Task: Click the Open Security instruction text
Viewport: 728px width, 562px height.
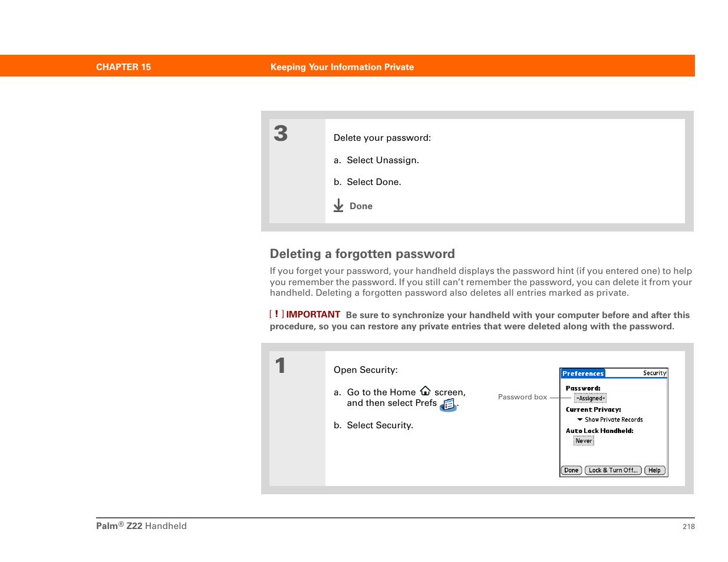Action: (365, 370)
